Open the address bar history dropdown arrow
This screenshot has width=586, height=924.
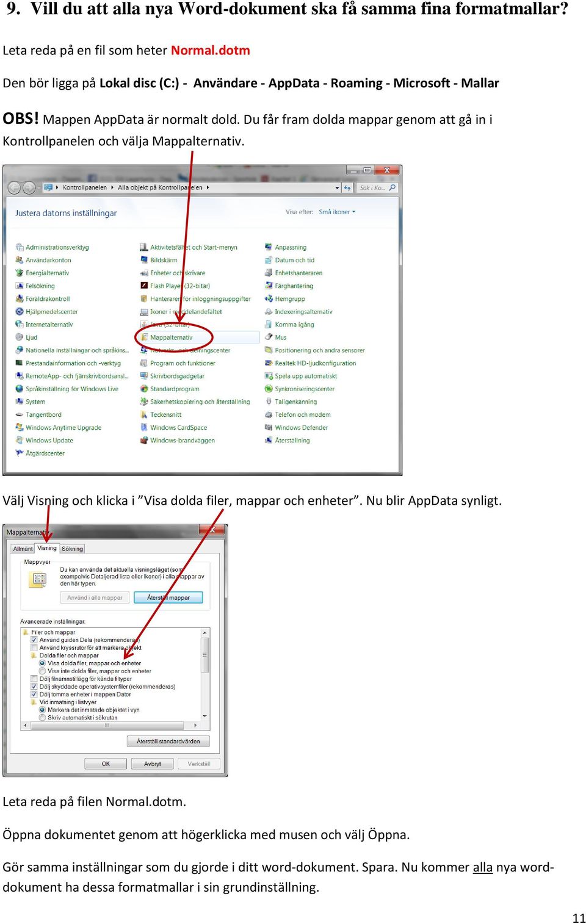click(338, 188)
